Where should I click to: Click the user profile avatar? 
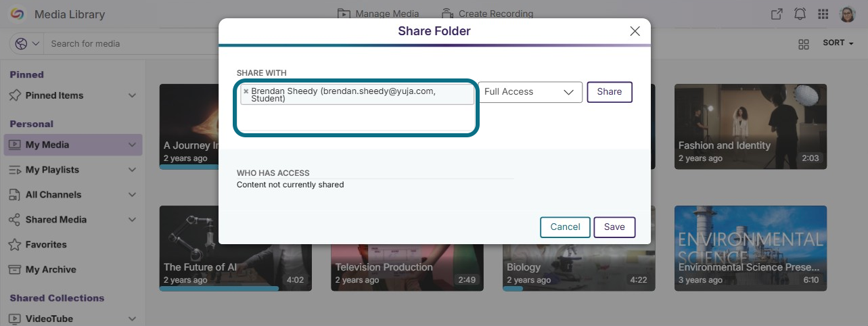pyautogui.click(x=847, y=14)
